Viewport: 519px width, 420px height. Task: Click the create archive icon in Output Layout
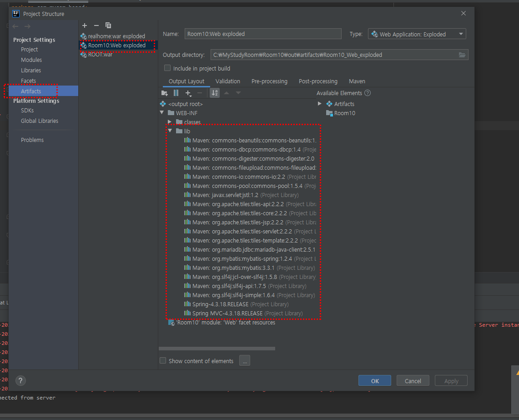click(x=176, y=93)
